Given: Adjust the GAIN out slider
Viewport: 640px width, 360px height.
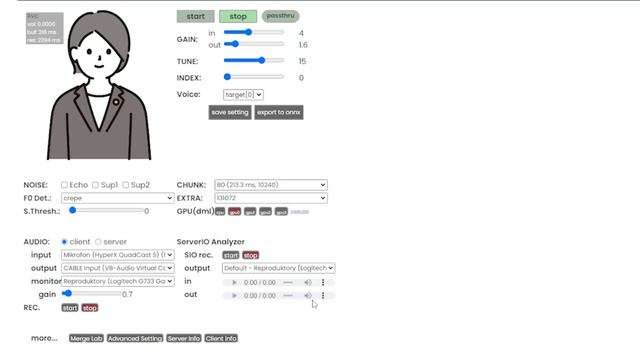Looking at the screenshot, I should [x=253, y=44].
